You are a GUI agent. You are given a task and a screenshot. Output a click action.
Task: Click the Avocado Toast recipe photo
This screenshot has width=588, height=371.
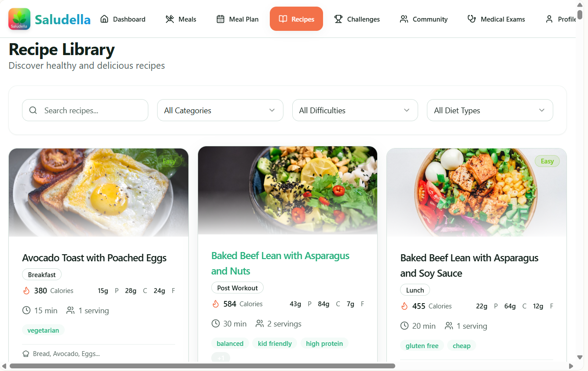point(98,192)
